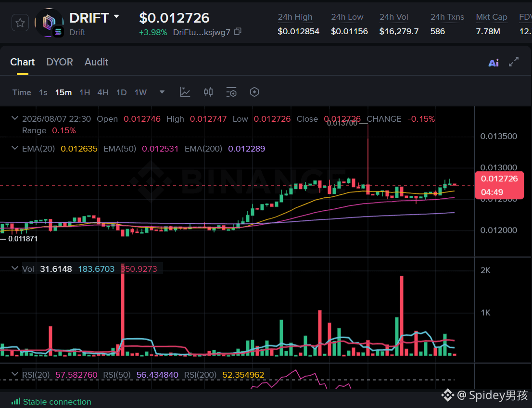Select the 4H interval
The height and width of the screenshot is (408, 532).
(x=103, y=92)
